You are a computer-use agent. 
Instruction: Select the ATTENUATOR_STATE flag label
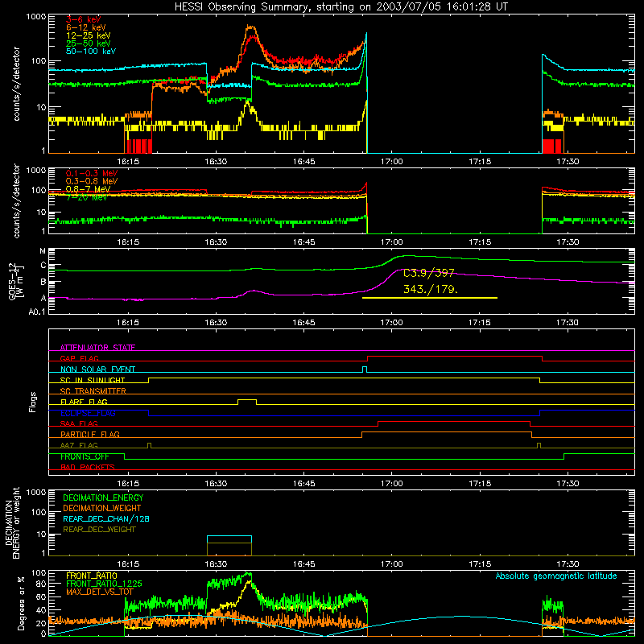coord(97,348)
